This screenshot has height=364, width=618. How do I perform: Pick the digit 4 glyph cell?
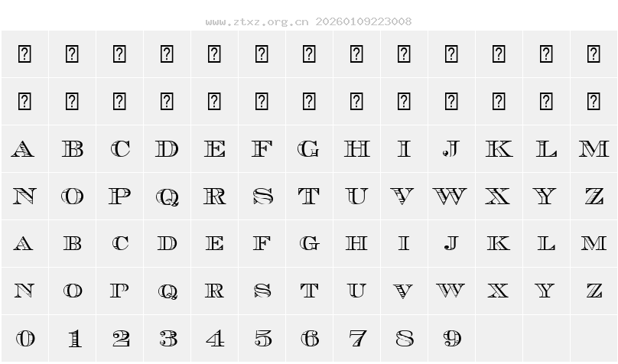tap(214, 338)
